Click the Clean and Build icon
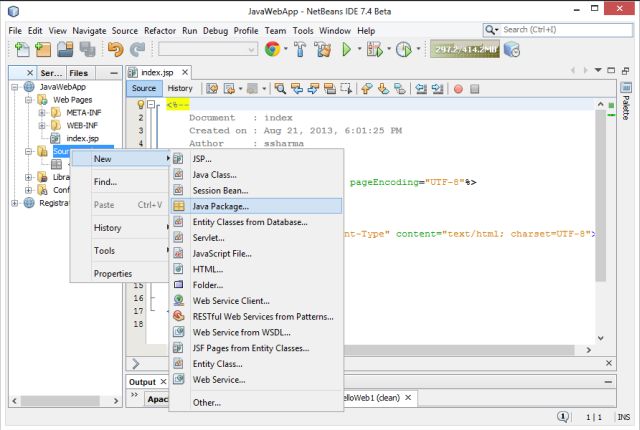This screenshot has width=640, height=430. click(323, 49)
